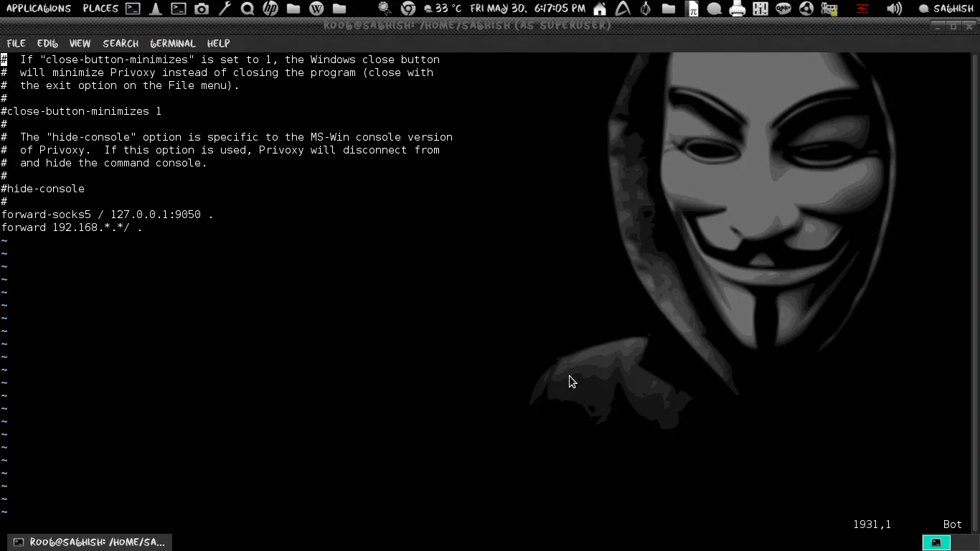Click the '#close-button-minimizes 1' line
The height and width of the screenshot is (551, 980).
(81, 111)
